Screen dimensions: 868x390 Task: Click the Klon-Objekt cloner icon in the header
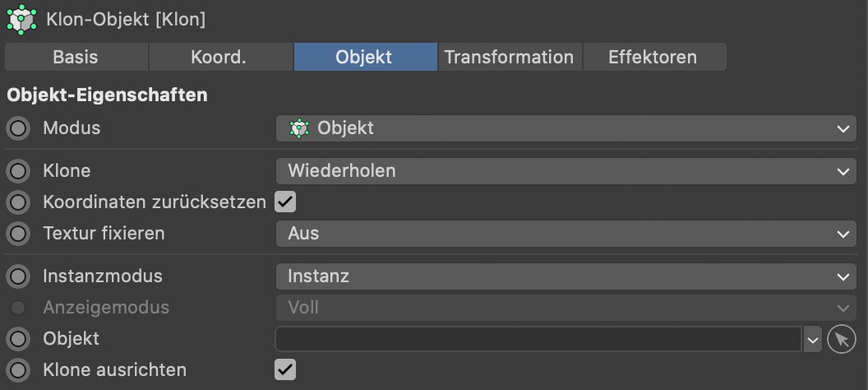click(x=21, y=19)
